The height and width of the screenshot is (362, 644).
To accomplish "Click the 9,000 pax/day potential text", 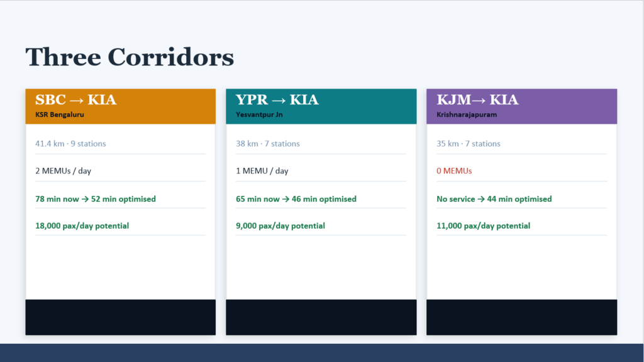I will [x=280, y=226].
